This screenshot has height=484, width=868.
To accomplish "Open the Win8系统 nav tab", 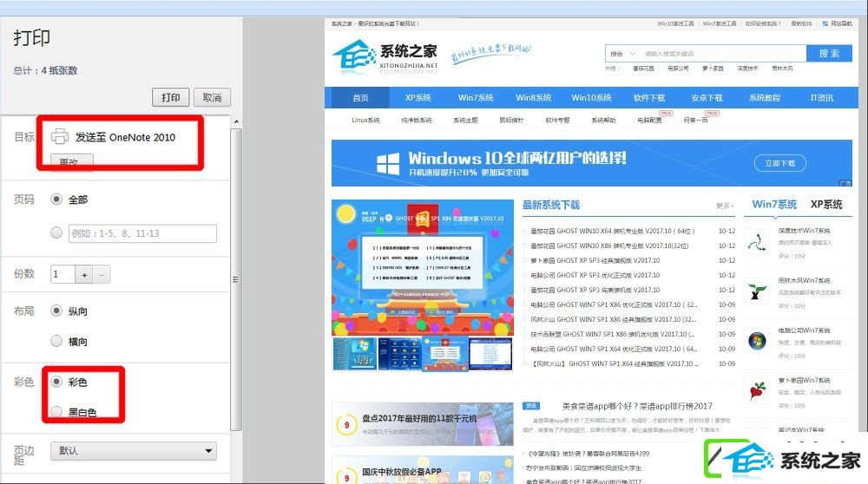I will 533,98.
